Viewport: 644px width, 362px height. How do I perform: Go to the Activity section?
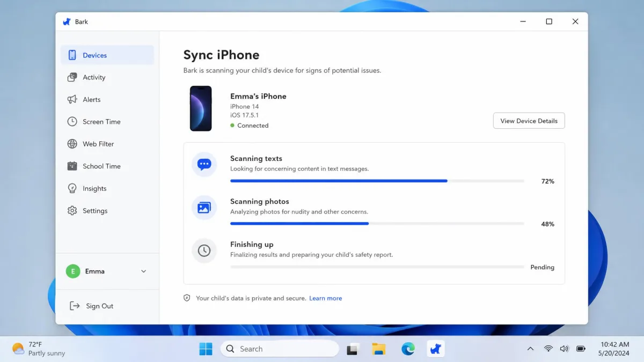[x=107, y=77]
